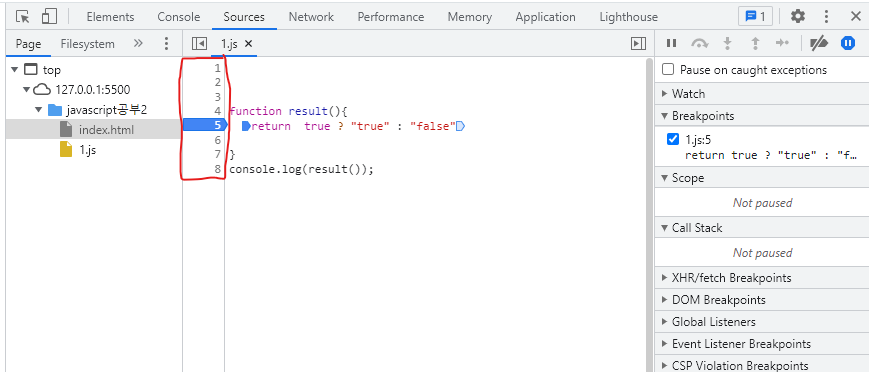The image size is (869, 372).
Task: Hide the debugger sidebar
Action: pos(638,44)
